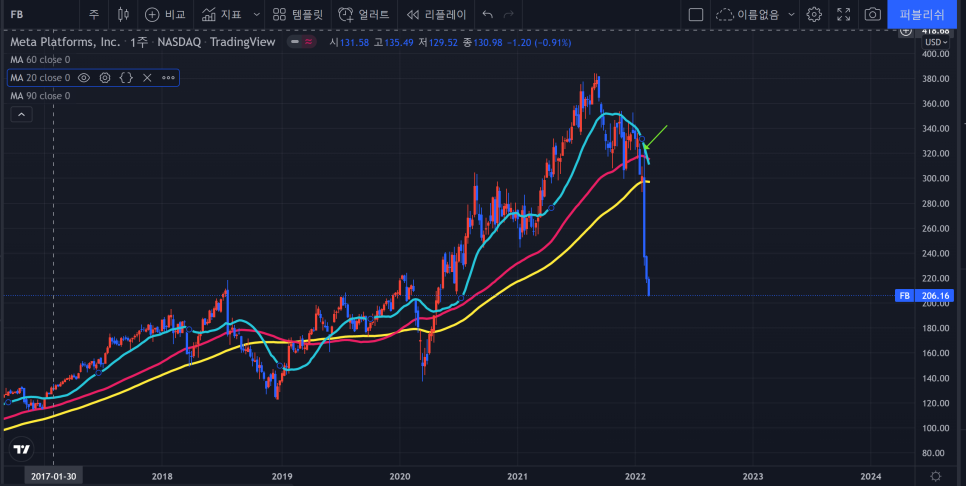The image size is (966, 486).
Task: Select the chart layout square icon
Action: point(696,14)
